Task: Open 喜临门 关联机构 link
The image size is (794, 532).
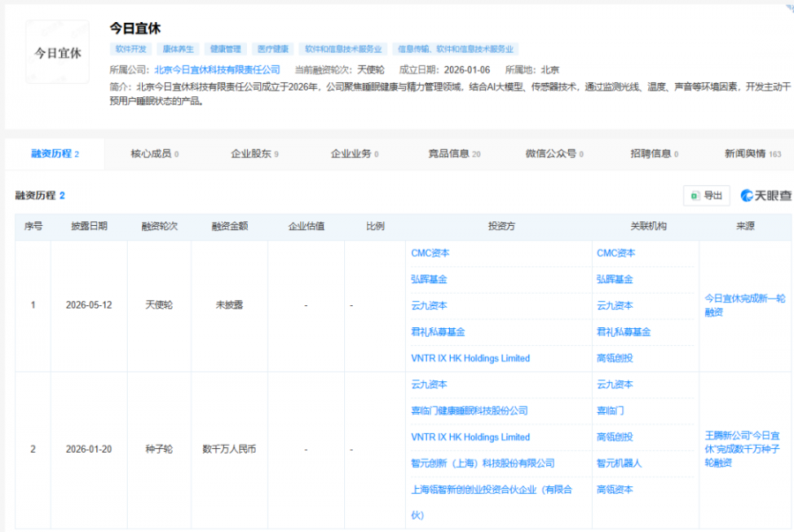Action: [x=610, y=411]
